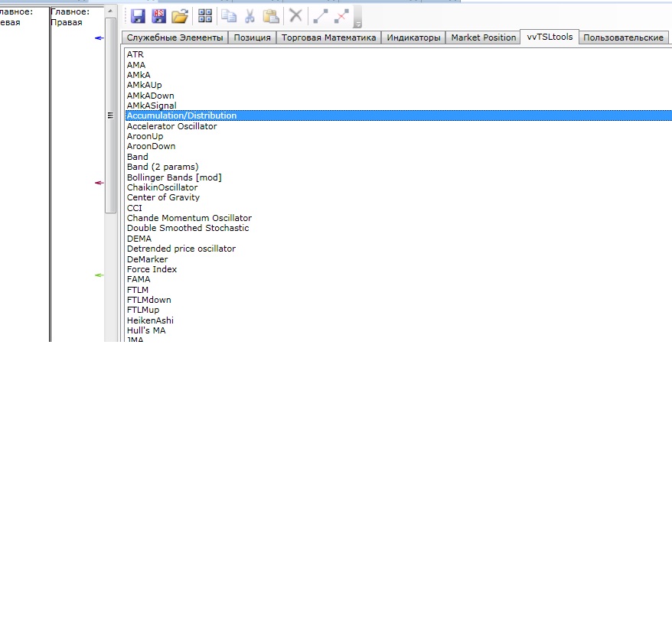Open the Индикаторы tab
The width and height of the screenshot is (672, 621).
413,37
